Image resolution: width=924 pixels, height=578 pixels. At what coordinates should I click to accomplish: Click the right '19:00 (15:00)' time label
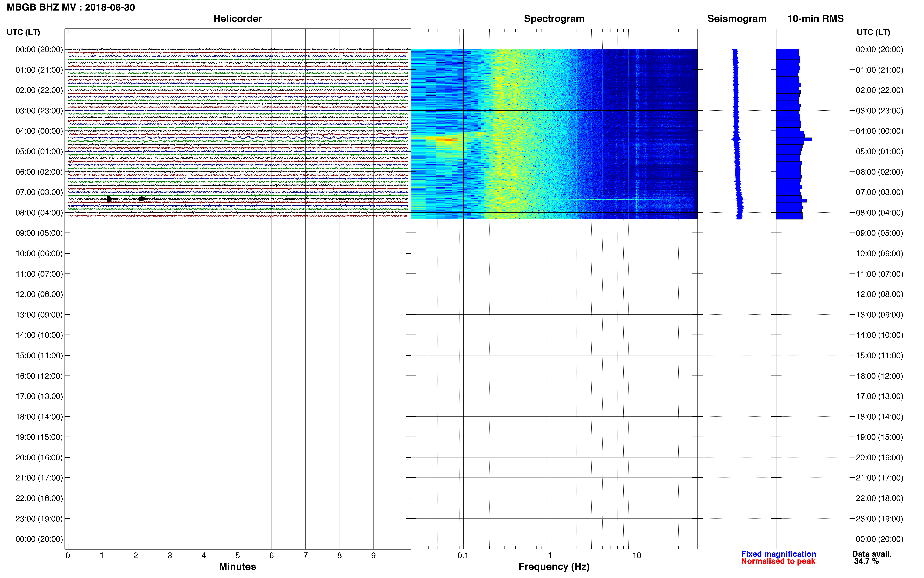tap(880, 437)
